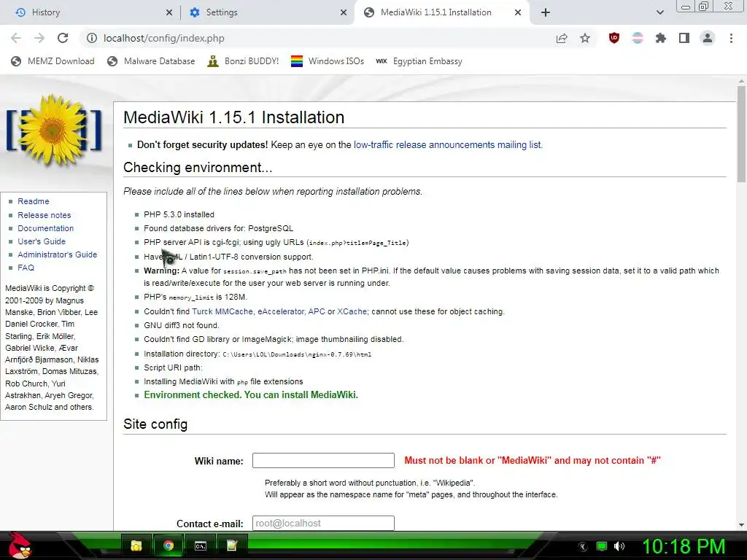Viewport: 747px width, 560px height.
Task: Open Bonzi BUDDY! bookmark
Action: (243, 61)
